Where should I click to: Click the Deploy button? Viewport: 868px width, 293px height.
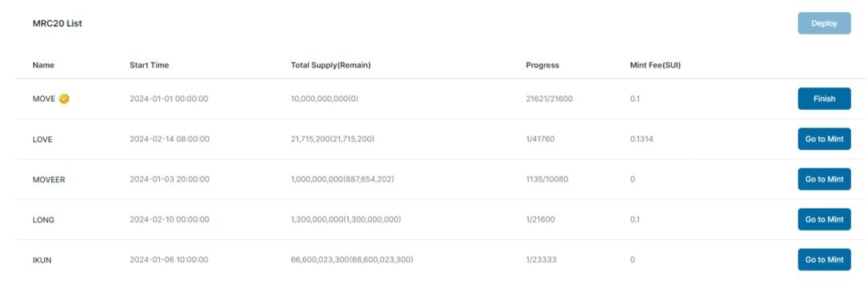click(x=825, y=23)
